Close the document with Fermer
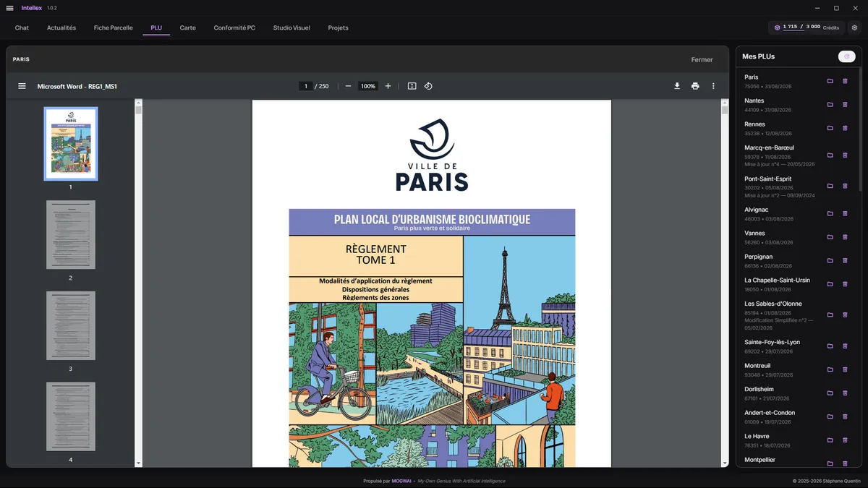The width and height of the screenshot is (868, 488). coord(702,59)
